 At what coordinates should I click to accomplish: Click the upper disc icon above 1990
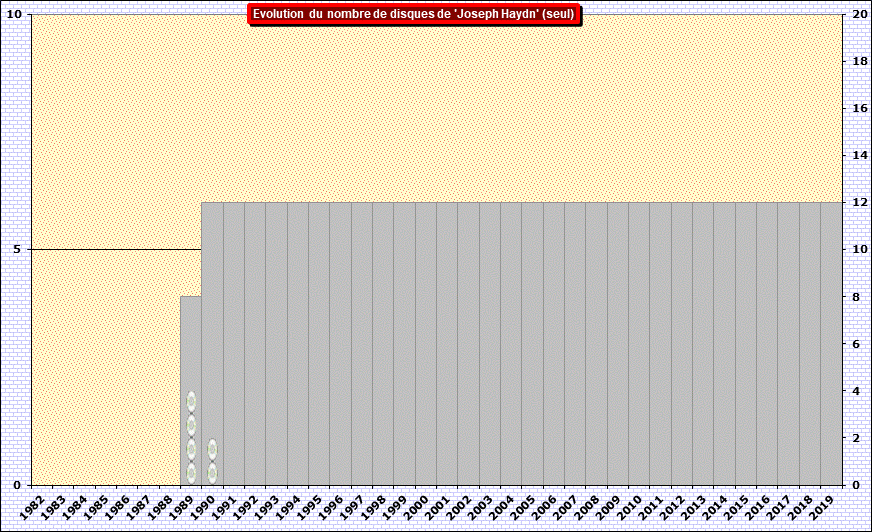(212, 449)
